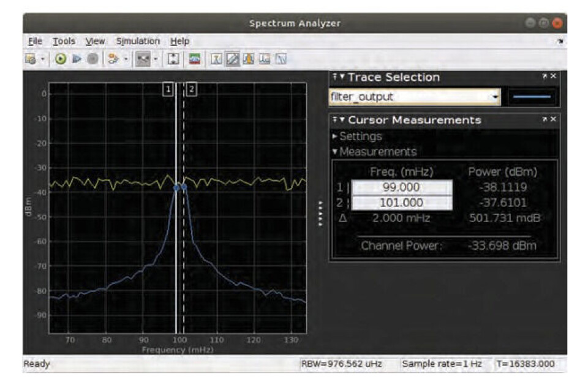Click the delta frequency 2.000 mHz
The width and height of the screenshot is (588, 382).
(x=401, y=218)
